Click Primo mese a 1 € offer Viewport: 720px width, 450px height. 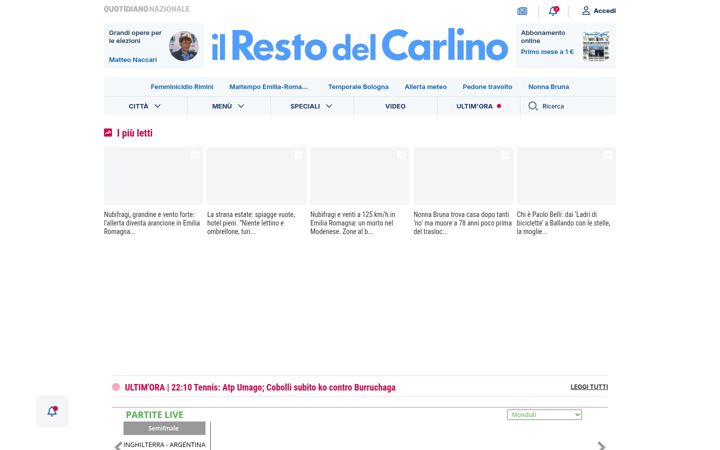coord(547,52)
